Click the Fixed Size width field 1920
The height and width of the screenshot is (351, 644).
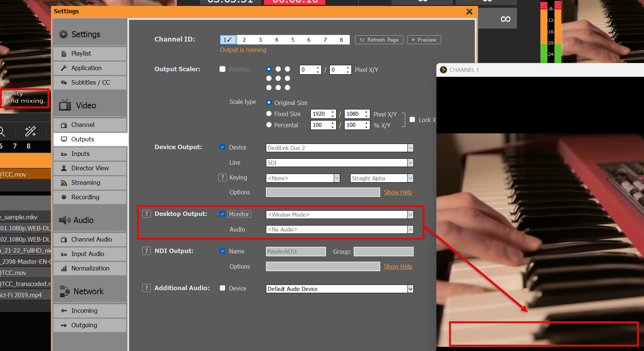[321, 114]
